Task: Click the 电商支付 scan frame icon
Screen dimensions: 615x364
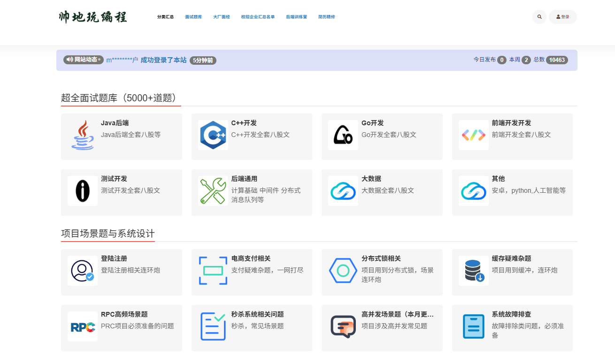Action: coord(213,271)
